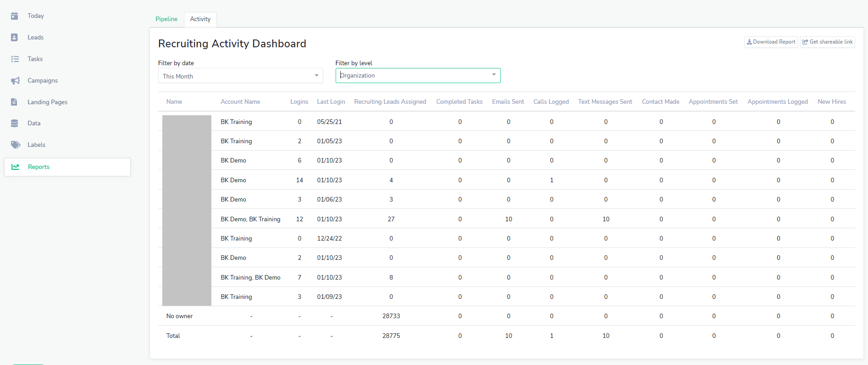The image size is (868, 365).
Task: Expand the This Month dropdown arrow
Action: [x=316, y=75]
